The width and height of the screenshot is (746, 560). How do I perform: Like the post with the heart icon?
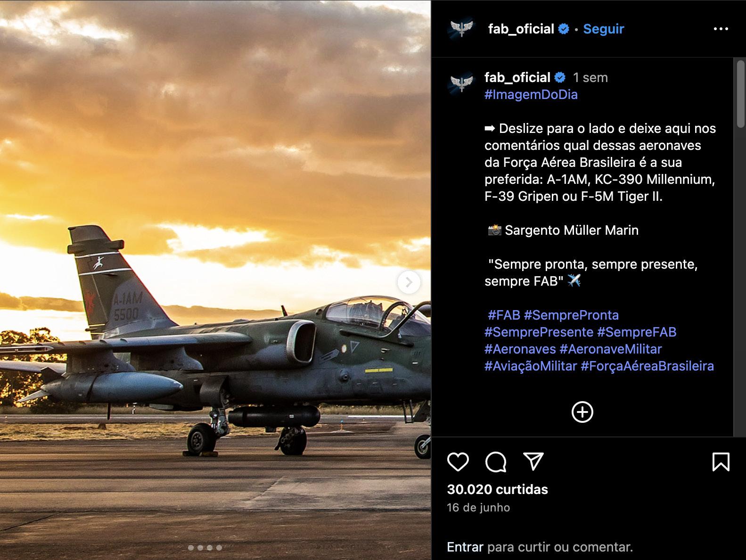click(458, 462)
